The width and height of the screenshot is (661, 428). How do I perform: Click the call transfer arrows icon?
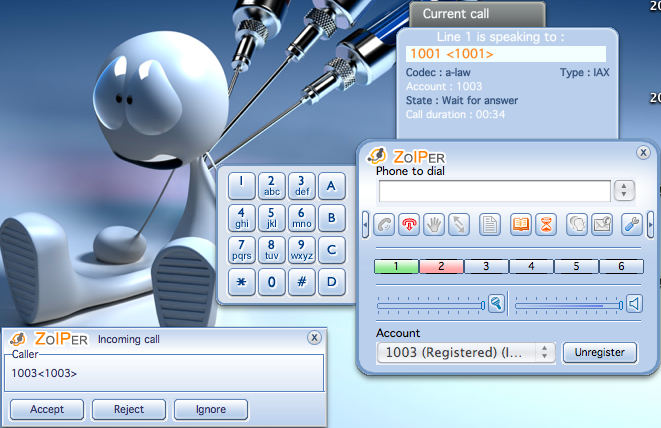(x=459, y=224)
